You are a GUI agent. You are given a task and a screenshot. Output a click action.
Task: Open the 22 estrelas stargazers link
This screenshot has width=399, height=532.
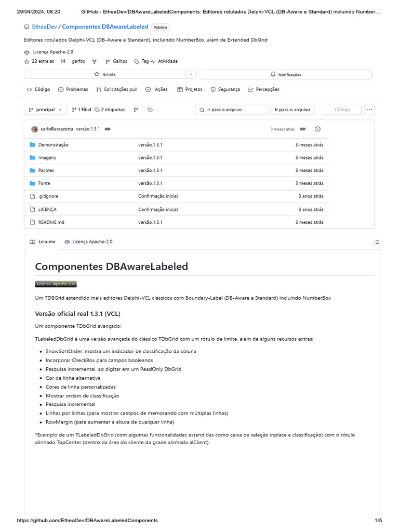39,61
